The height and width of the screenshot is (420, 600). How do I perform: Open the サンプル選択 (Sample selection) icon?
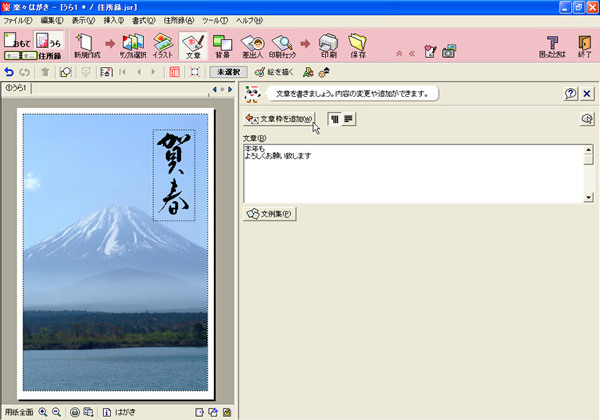coord(132,44)
